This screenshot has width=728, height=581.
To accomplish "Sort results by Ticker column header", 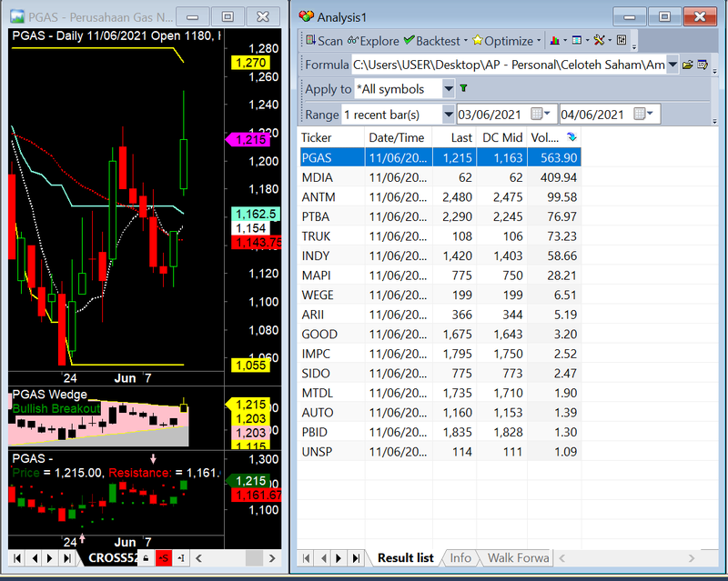I will point(331,138).
